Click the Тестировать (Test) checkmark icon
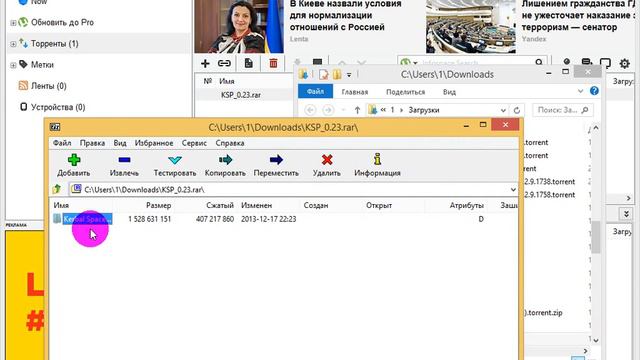Viewport: 640px width, 360px height. 175,160
